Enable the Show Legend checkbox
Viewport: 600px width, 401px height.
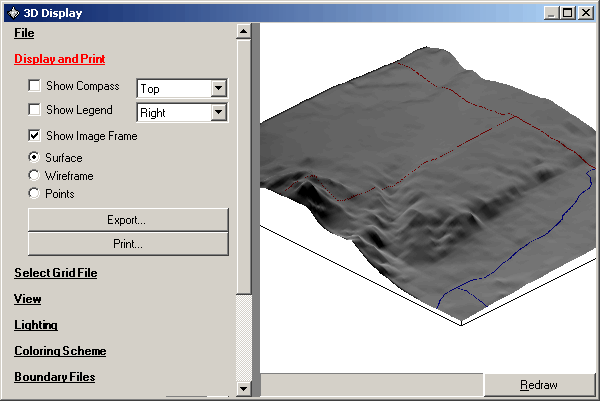[34, 110]
